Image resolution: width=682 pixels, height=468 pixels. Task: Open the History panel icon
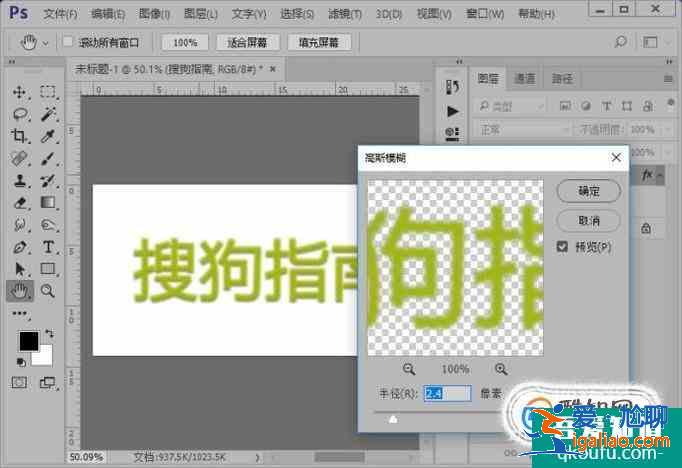452,87
